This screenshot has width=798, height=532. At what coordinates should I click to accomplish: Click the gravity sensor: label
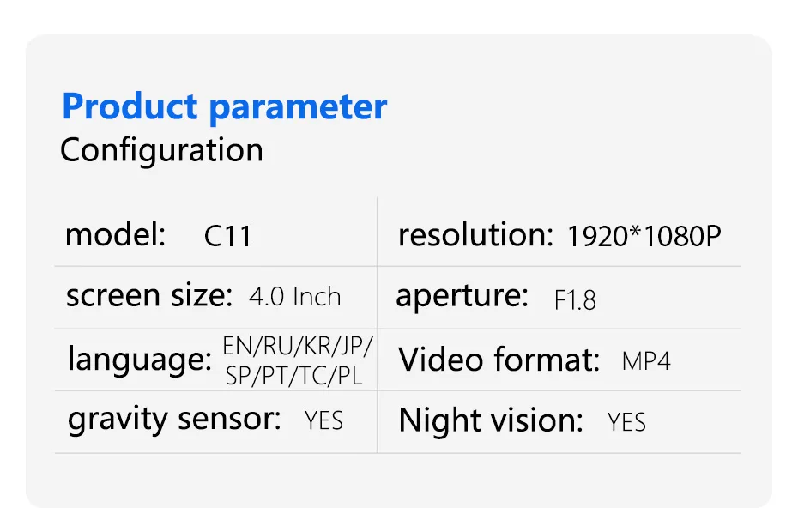coord(174,420)
